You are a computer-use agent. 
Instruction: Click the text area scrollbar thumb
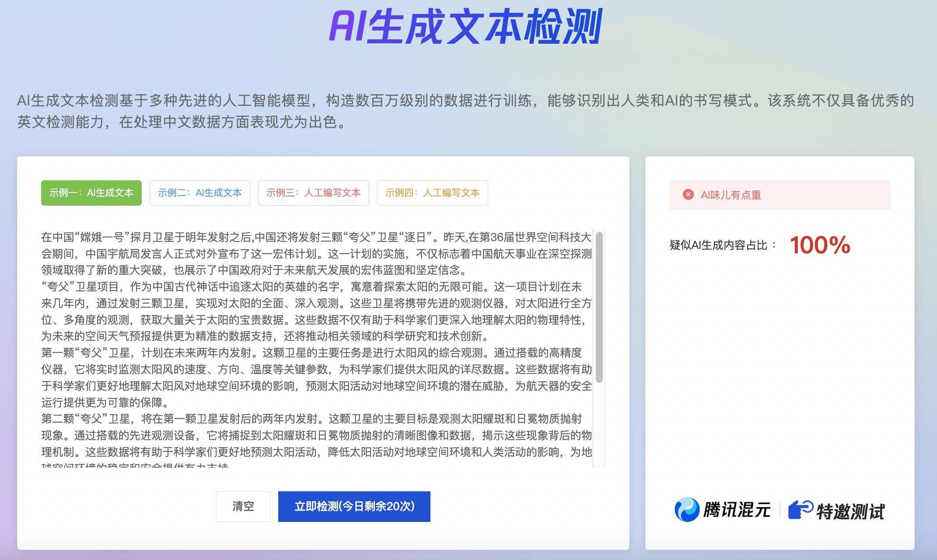click(x=599, y=307)
